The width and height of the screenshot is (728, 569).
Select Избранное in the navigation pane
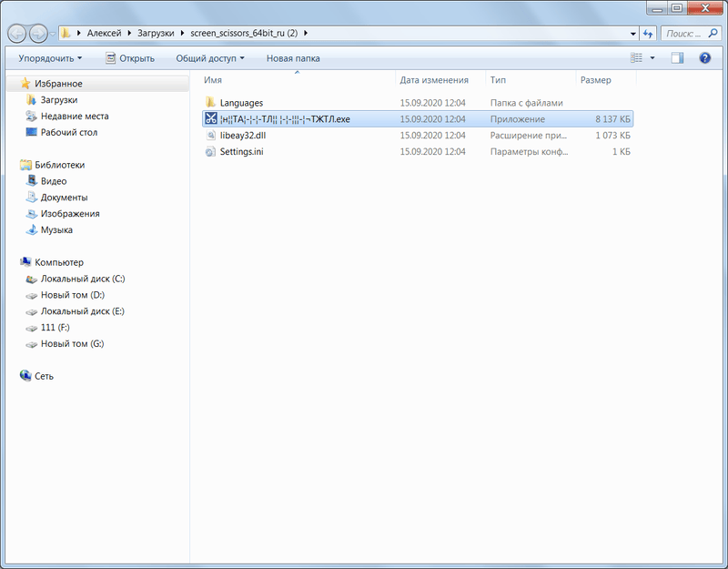(58, 84)
